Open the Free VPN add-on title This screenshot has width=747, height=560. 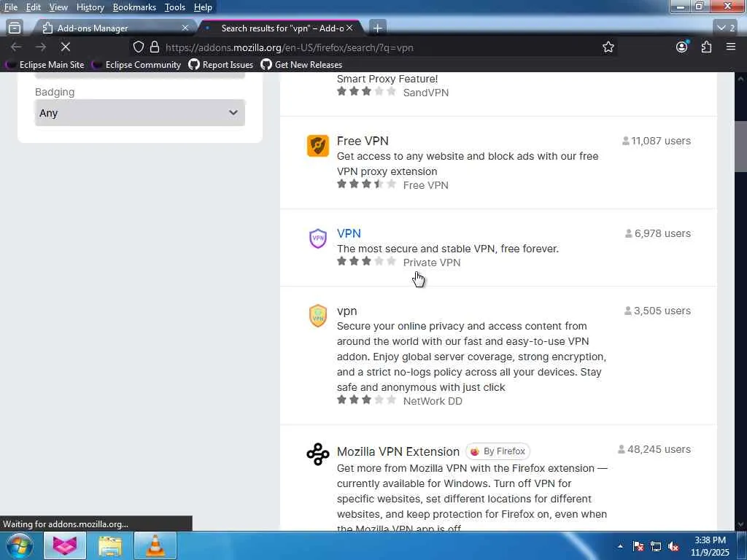(x=363, y=141)
